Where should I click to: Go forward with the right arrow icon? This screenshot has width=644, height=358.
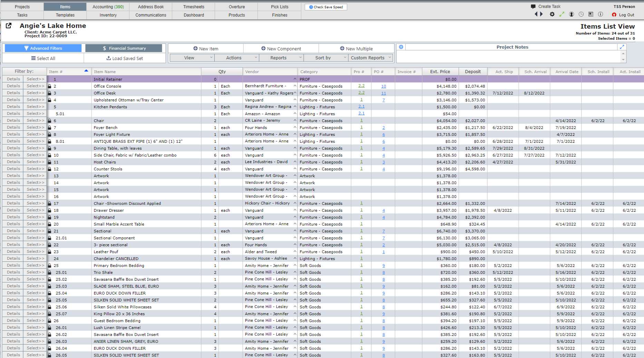[x=541, y=14]
